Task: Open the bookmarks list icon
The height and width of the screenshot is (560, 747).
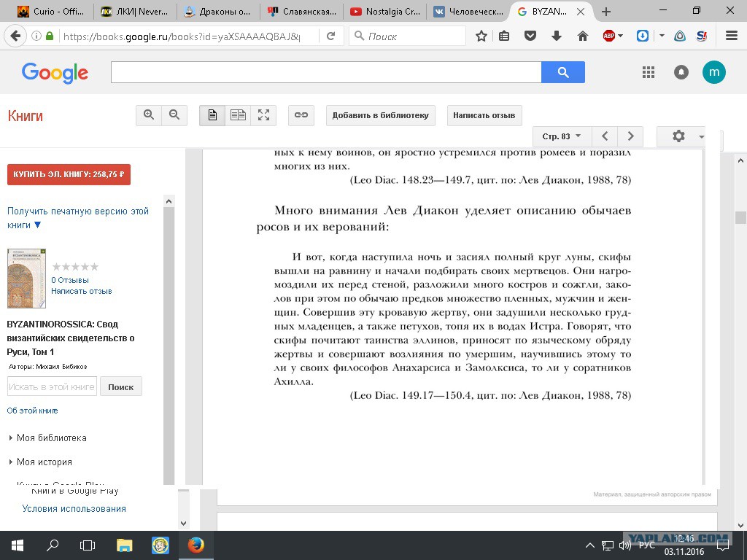Action: coord(504,36)
